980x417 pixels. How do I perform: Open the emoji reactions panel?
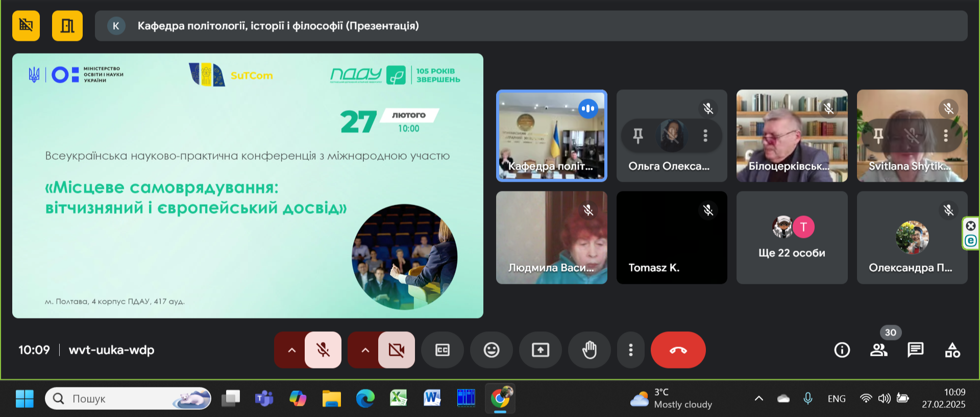(491, 350)
